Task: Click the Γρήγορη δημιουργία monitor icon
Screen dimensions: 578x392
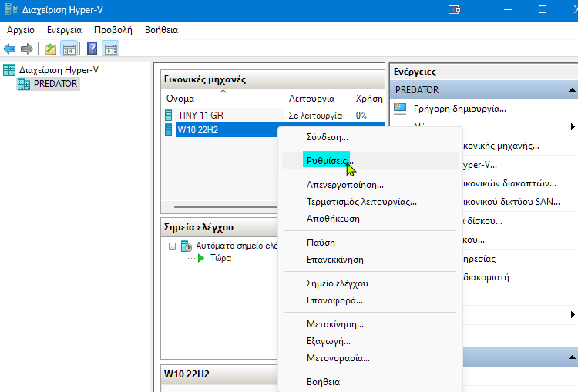Action: 400,109
